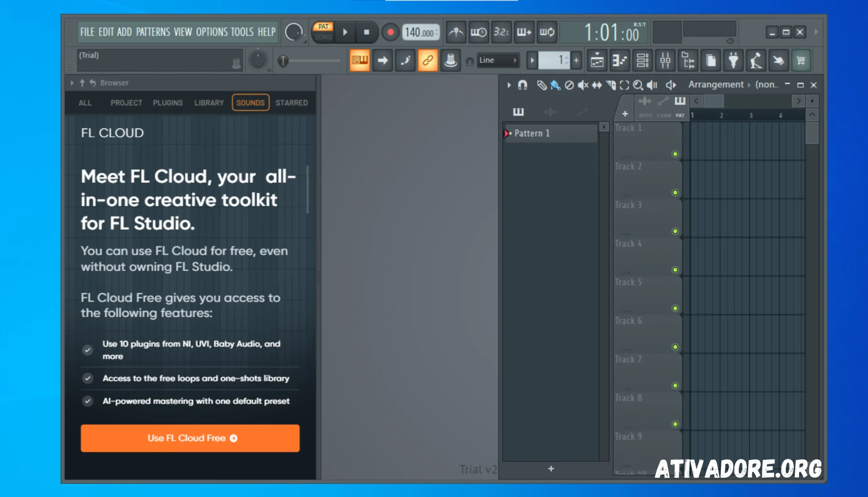The image size is (868, 497).
Task: Open pattern selector arrow beside number 1
Action: click(532, 60)
